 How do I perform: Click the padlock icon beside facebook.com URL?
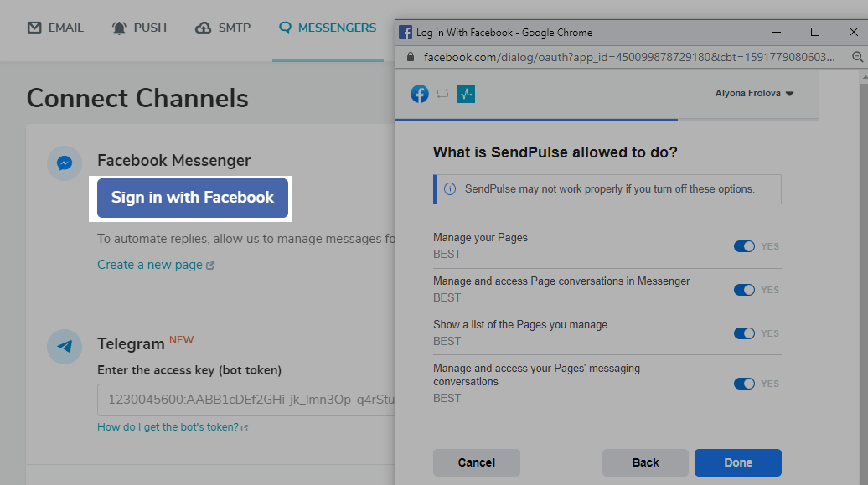point(411,57)
